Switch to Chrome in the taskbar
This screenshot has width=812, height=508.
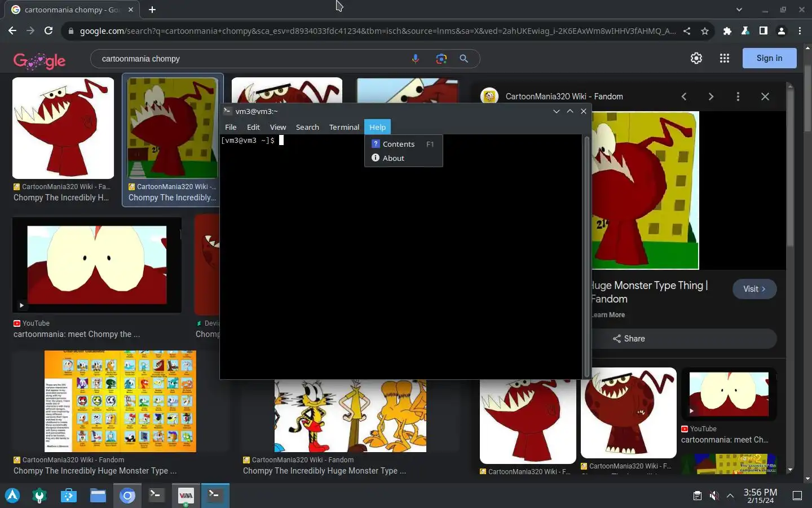127,496
